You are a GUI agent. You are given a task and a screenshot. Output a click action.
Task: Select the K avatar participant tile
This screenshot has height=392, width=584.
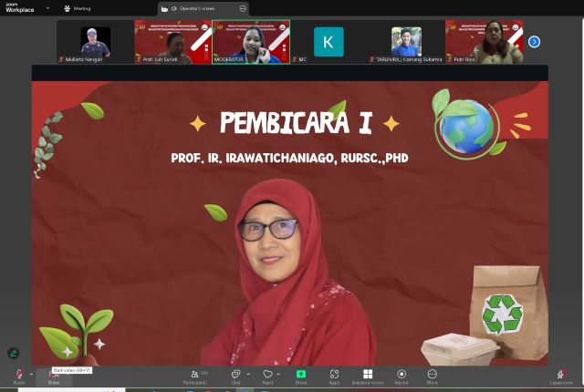(x=328, y=42)
